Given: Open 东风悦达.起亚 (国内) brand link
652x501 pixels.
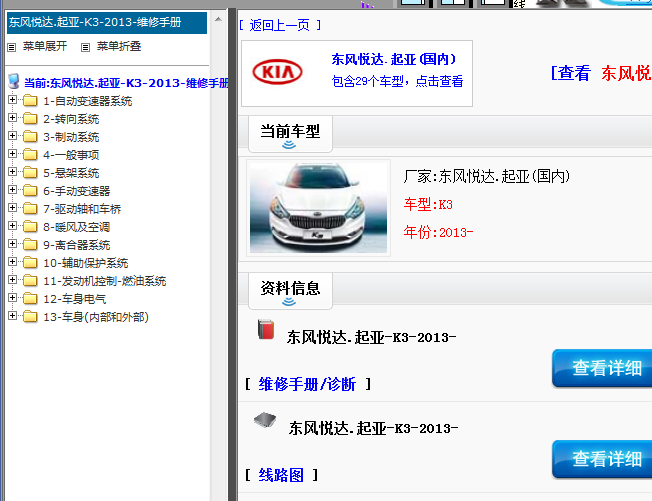Looking at the screenshot, I should (394, 59).
